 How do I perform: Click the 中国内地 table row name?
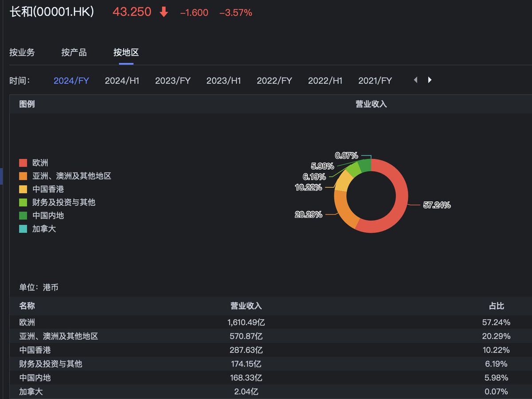(x=35, y=378)
